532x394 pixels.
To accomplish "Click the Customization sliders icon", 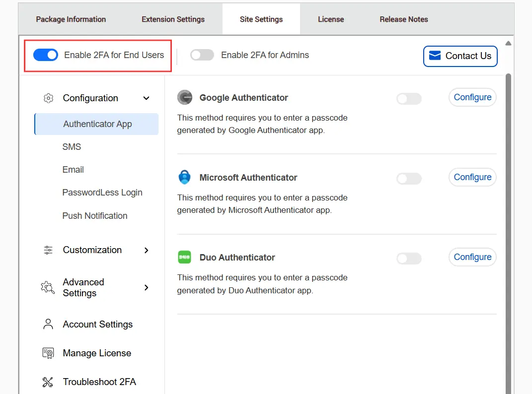I will click(x=48, y=250).
